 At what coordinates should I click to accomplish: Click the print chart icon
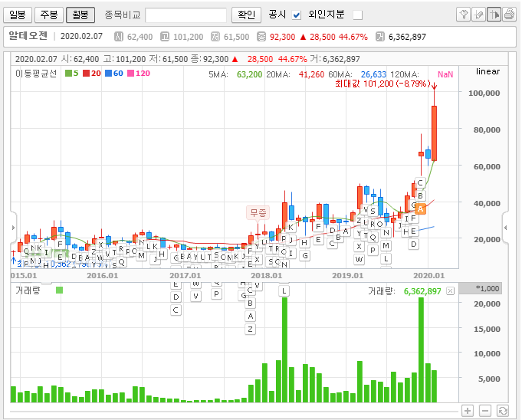tap(510, 15)
